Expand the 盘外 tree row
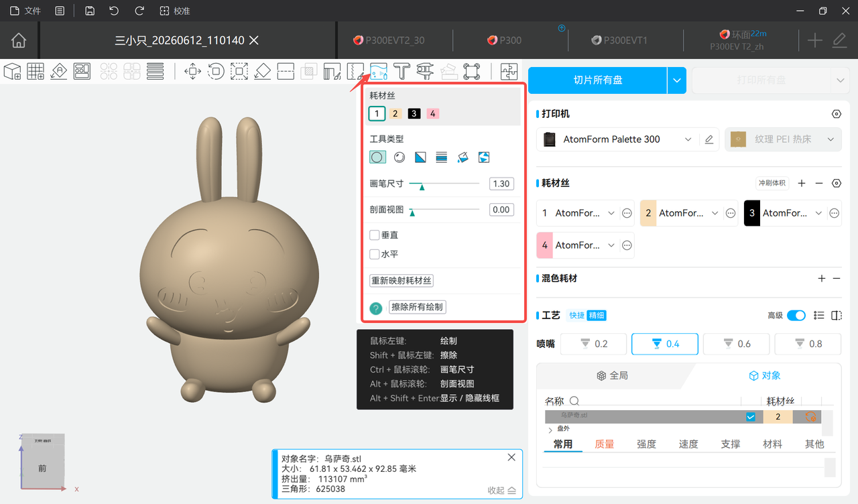 tap(551, 430)
